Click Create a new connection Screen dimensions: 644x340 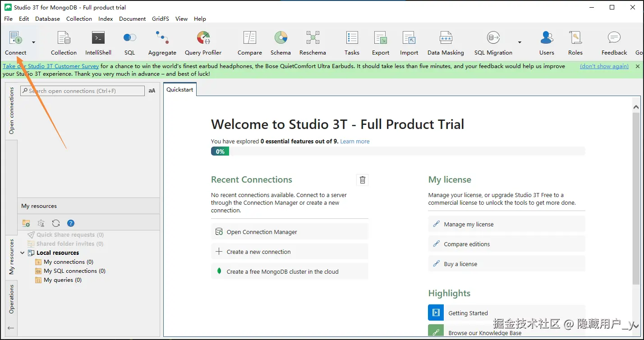point(290,252)
